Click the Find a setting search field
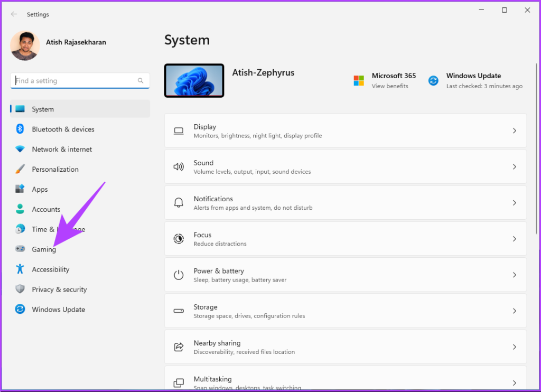The image size is (541, 392). (76, 81)
